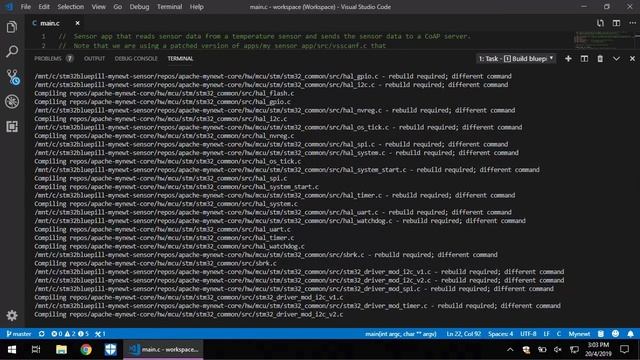This screenshot has height=360, width=640.
Task: Open the feedback smiley in status bar
Action: 616,333
